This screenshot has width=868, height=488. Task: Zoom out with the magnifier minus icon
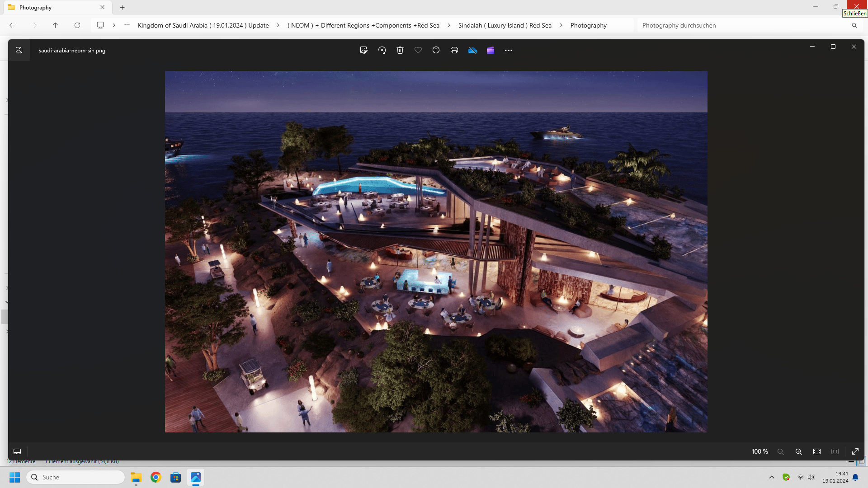(780, 451)
